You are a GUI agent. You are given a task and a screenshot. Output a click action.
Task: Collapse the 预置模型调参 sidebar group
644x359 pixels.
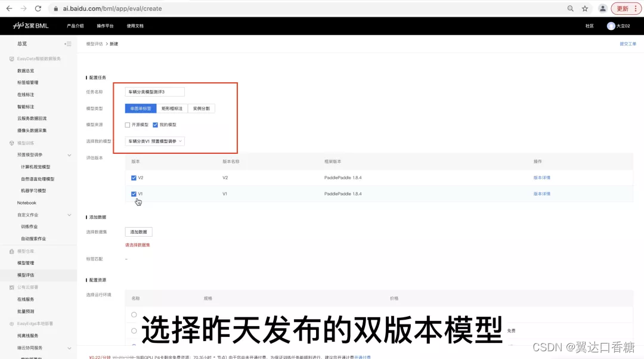pos(69,155)
